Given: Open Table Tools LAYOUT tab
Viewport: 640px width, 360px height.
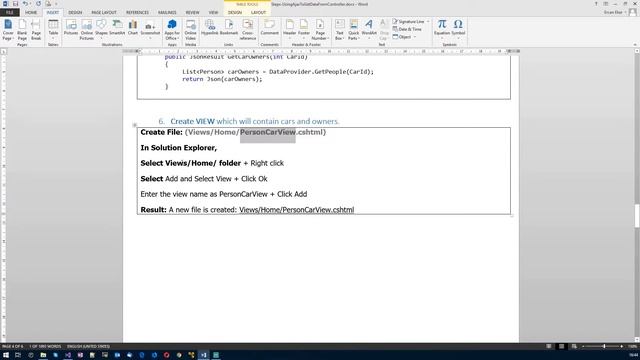Looking at the screenshot, I should pos(258,12).
